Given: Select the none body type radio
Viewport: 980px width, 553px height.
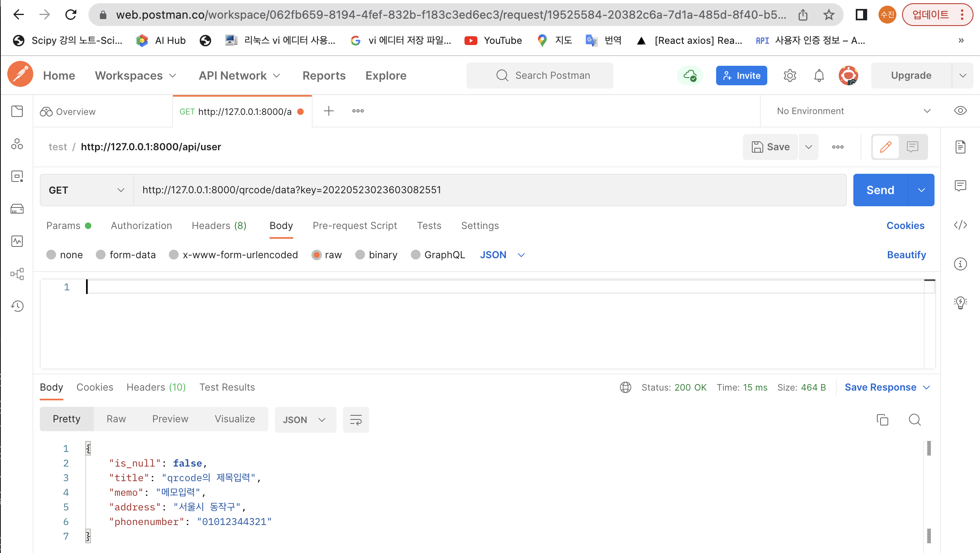Looking at the screenshot, I should [x=51, y=255].
